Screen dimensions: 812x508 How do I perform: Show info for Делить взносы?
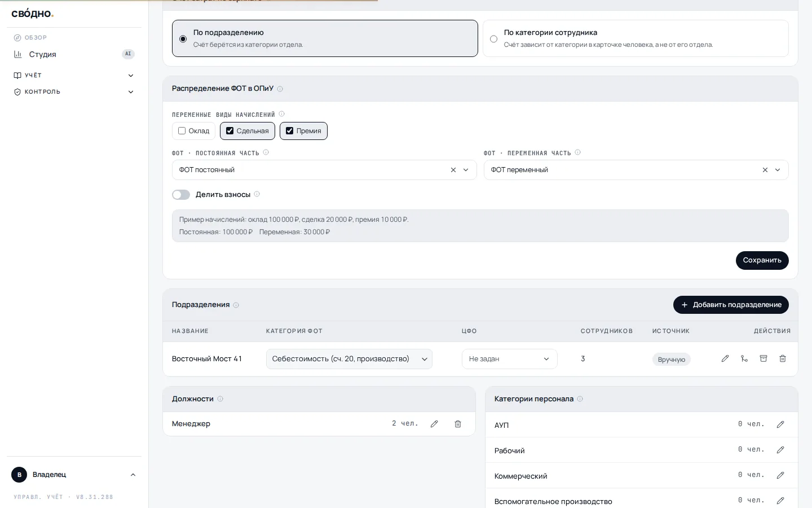click(257, 194)
